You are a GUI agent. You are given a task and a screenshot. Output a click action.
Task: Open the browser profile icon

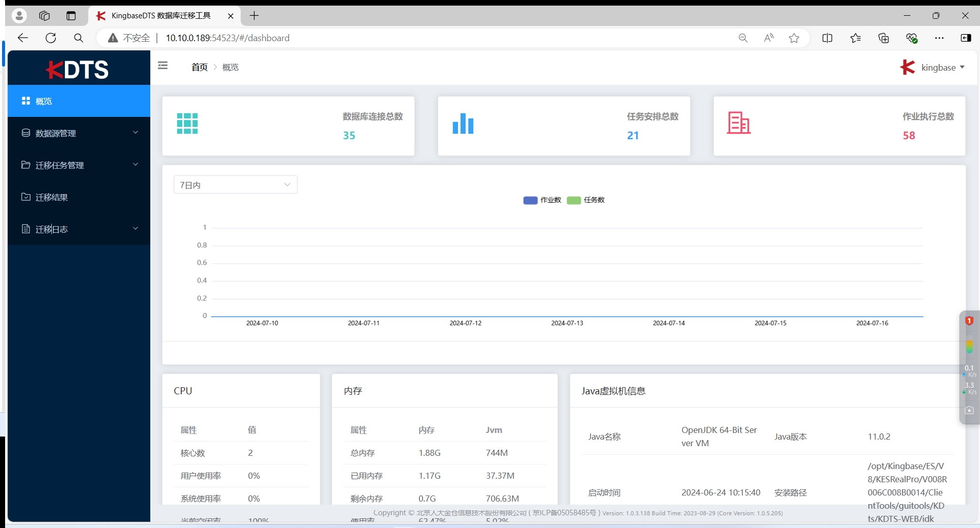tap(19, 16)
